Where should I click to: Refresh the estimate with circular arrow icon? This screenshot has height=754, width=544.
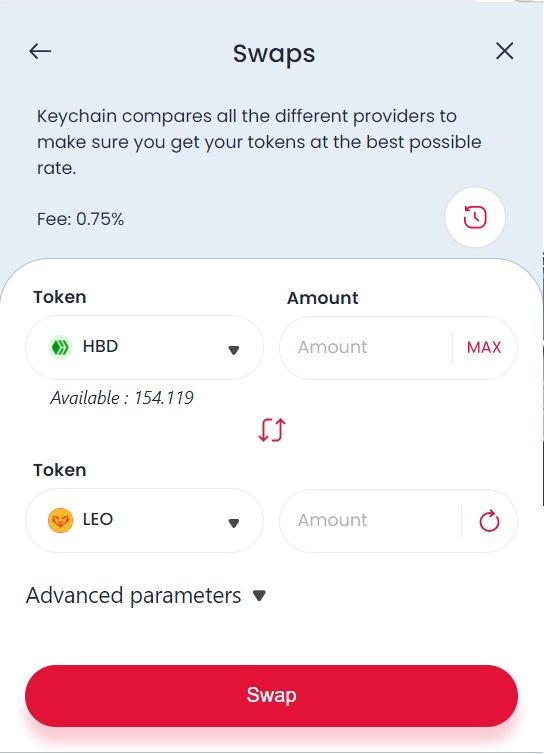coord(489,521)
